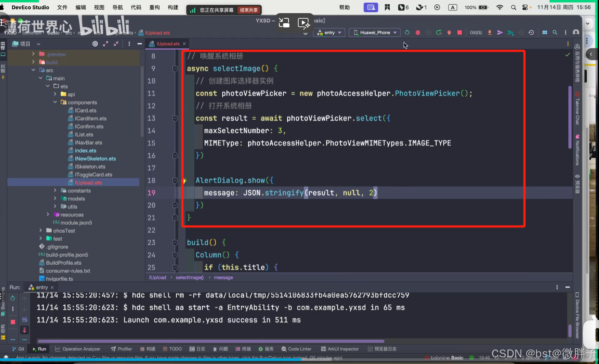Fold the selectImage method at line 9
Viewport: 599px width, 364px height.
(175, 69)
